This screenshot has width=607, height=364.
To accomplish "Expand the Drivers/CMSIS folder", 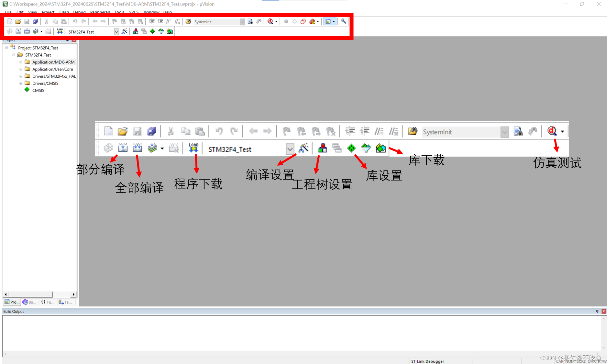I will click(21, 83).
